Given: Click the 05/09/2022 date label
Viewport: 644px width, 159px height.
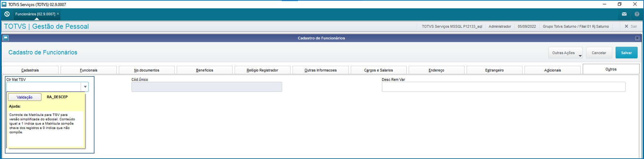Looking at the screenshot, I should [527, 26].
